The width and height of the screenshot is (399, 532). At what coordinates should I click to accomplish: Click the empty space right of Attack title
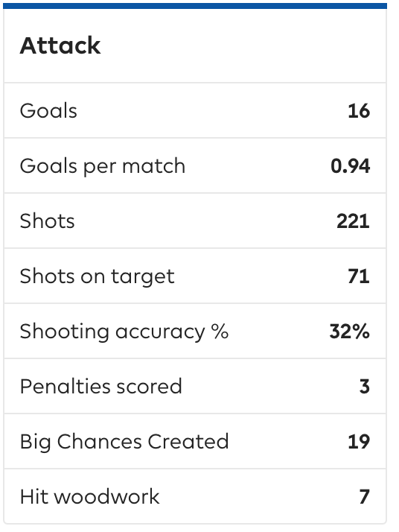(x=243, y=45)
